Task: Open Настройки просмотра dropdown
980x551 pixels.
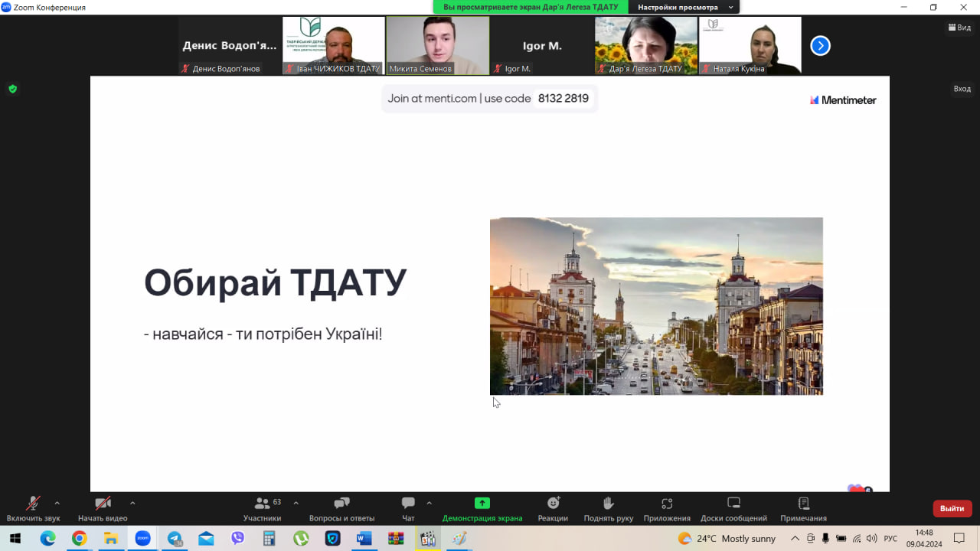Action: tap(685, 7)
